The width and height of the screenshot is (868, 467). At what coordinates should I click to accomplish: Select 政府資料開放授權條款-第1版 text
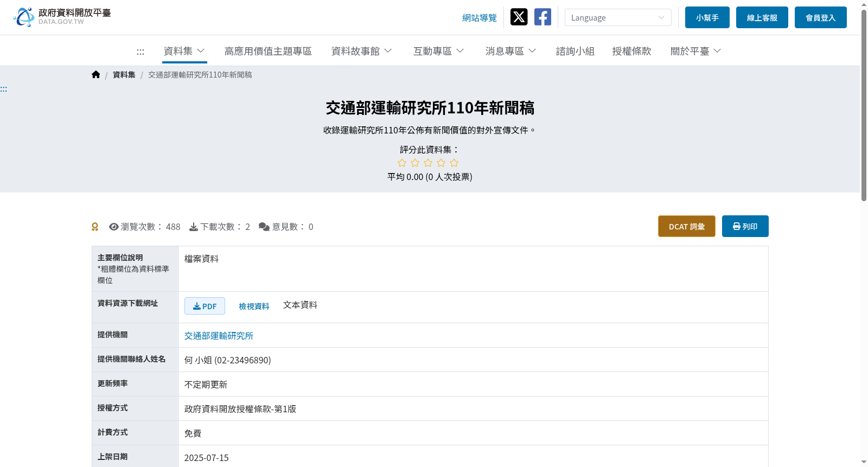point(240,409)
